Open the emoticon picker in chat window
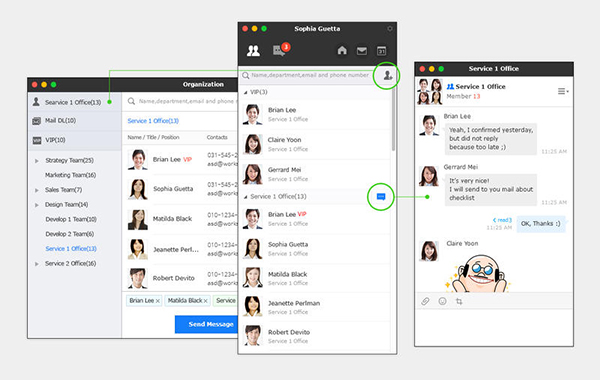The image size is (600, 380). [x=442, y=301]
